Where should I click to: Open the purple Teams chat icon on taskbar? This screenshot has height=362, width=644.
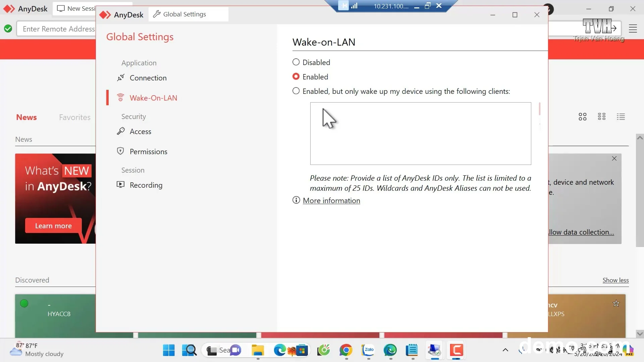236,350
